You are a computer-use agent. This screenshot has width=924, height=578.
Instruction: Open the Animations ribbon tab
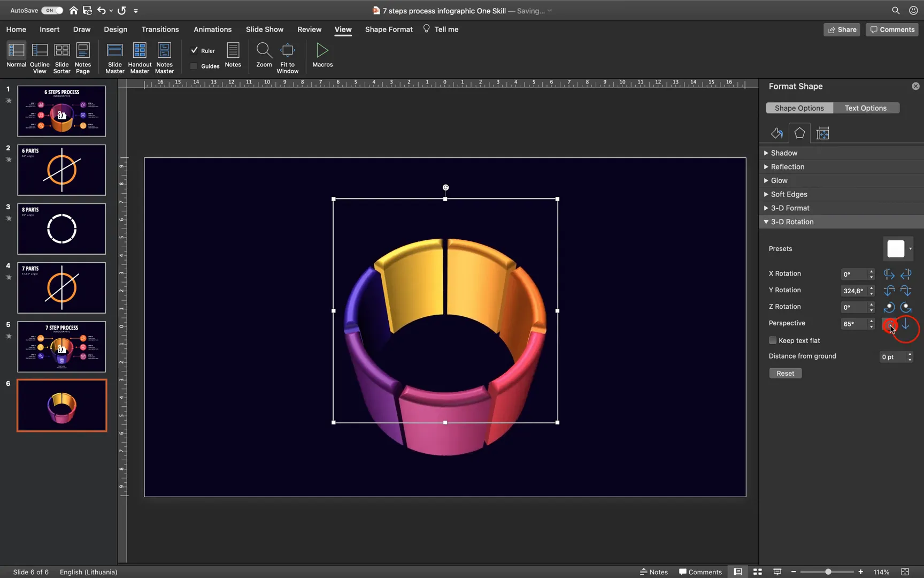click(212, 29)
